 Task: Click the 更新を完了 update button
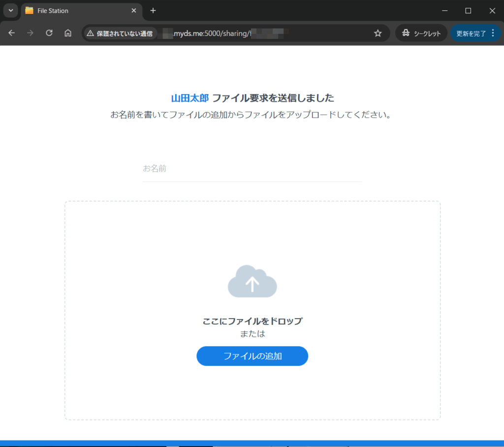click(x=471, y=33)
